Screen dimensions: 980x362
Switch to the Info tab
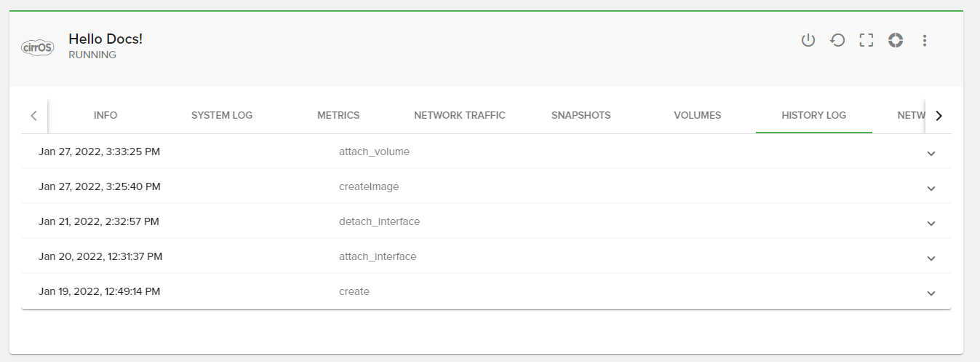[105, 115]
